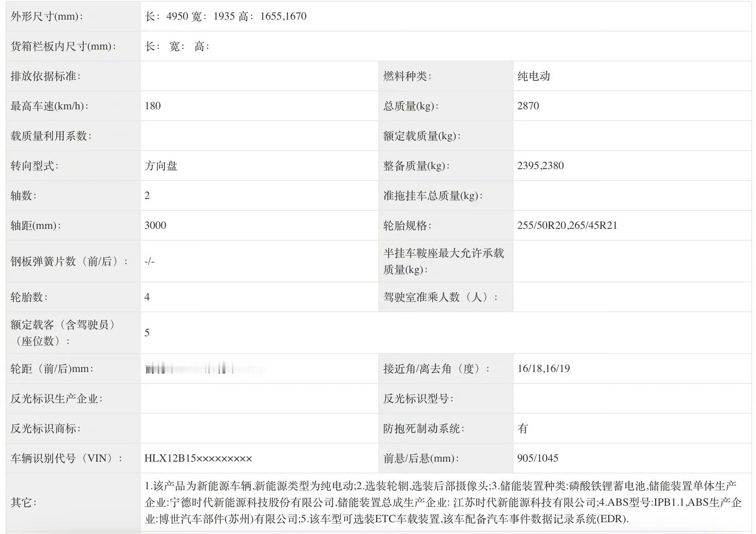Select the 货箱栏板内尺寸(mm) label

pyautogui.click(x=63, y=46)
